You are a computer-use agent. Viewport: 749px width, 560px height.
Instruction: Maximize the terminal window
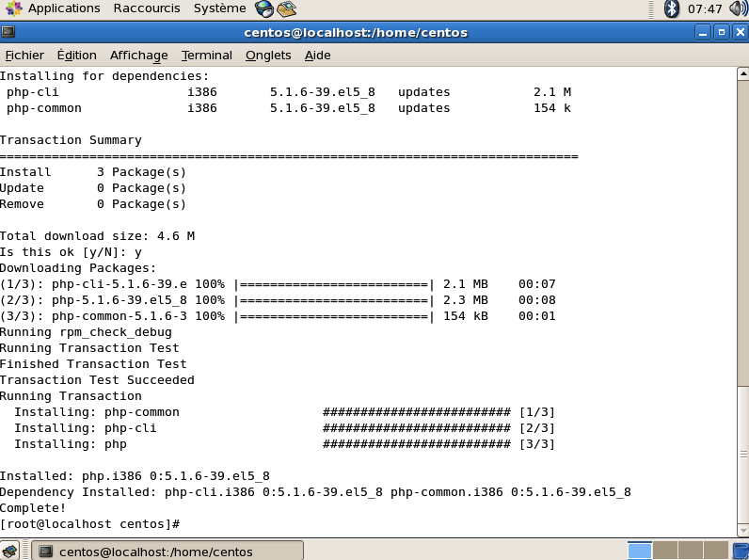point(722,33)
